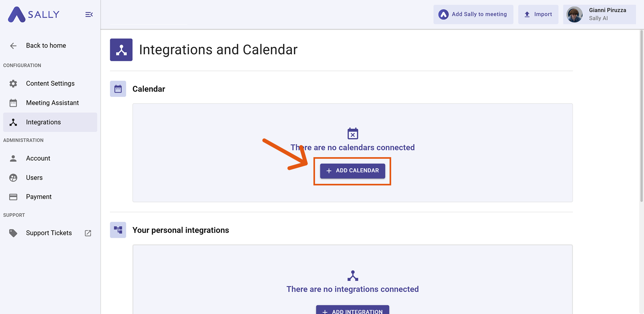Open Account settings
Viewport: 644px width, 314px height.
pos(38,158)
